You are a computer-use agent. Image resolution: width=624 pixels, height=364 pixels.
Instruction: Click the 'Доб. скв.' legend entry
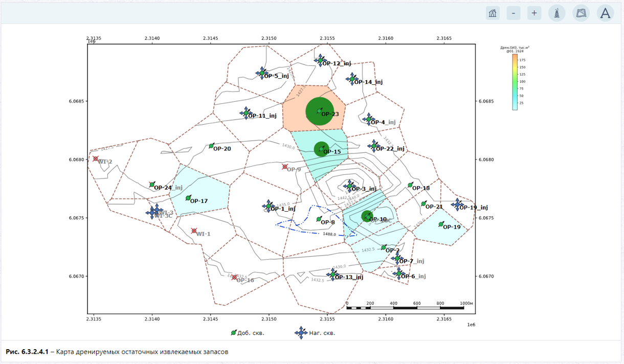(x=248, y=333)
